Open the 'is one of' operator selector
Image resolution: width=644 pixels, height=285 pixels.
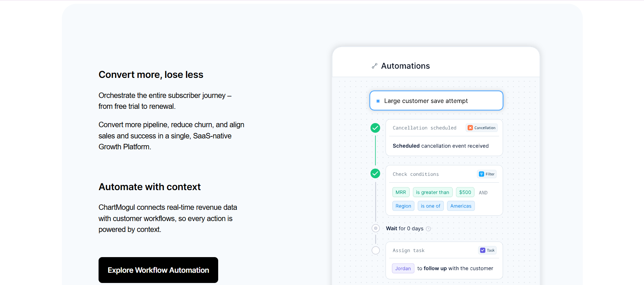(x=431, y=206)
